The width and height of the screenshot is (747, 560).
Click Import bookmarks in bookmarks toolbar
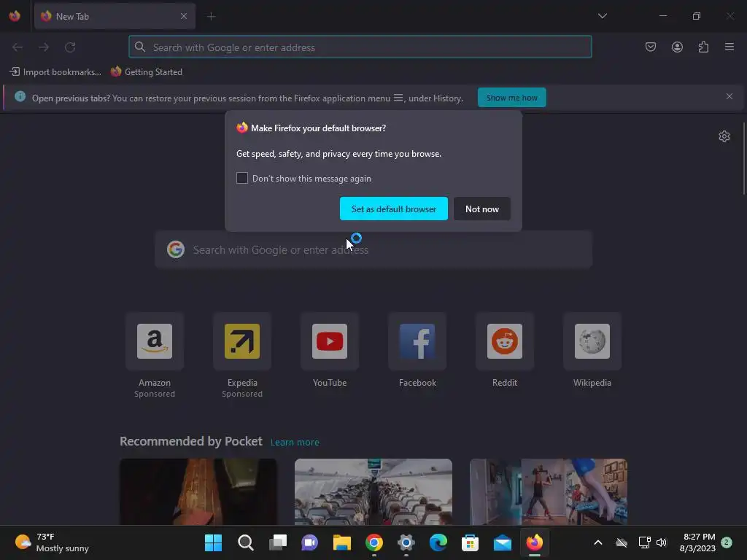click(55, 72)
